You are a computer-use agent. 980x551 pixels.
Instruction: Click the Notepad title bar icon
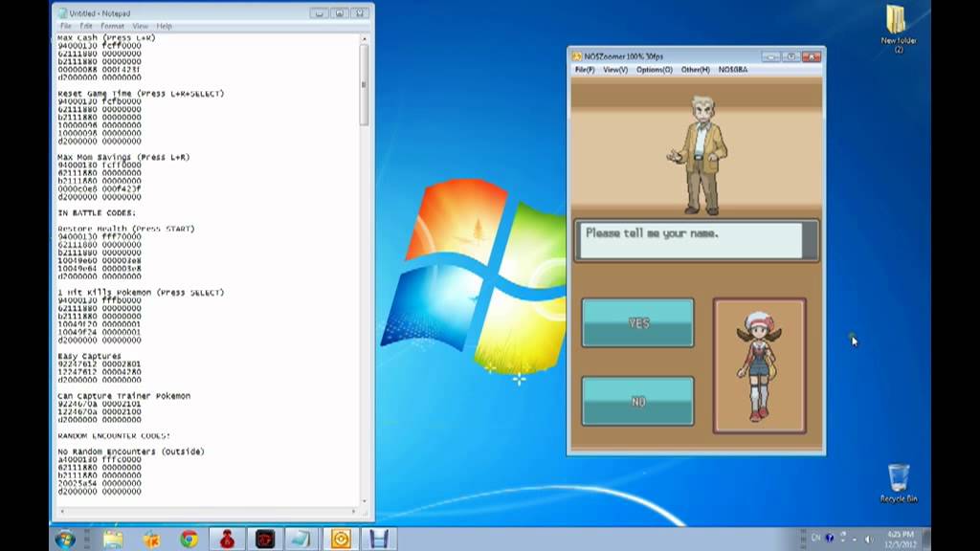pyautogui.click(x=62, y=13)
